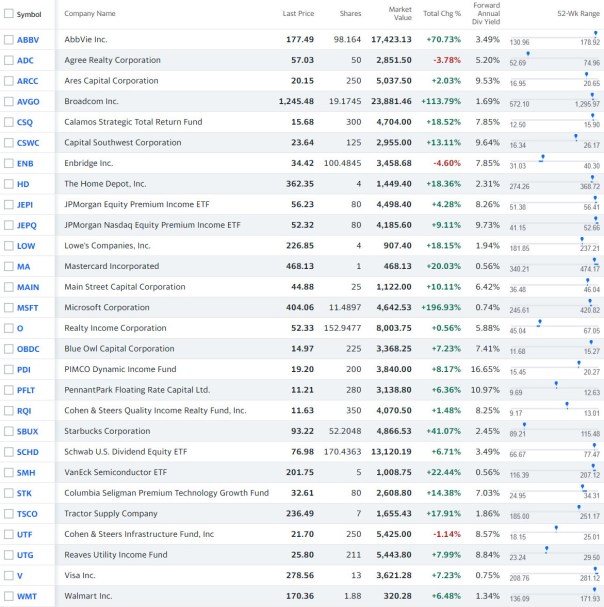Click the 9.73% dividend yield value
Screen dimensions: 604x607
pyautogui.click(x=487, y=225)
